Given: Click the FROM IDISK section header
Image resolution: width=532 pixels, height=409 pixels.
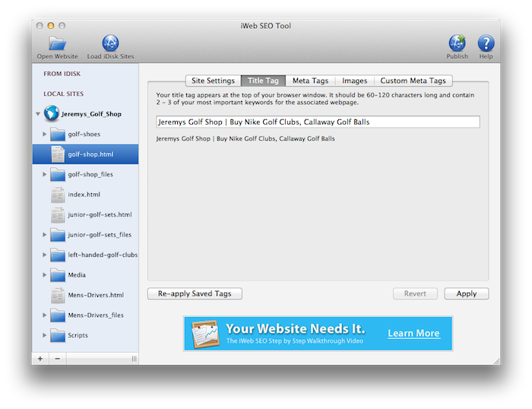Looking at the screenshot, I should (x=62, y=74).
